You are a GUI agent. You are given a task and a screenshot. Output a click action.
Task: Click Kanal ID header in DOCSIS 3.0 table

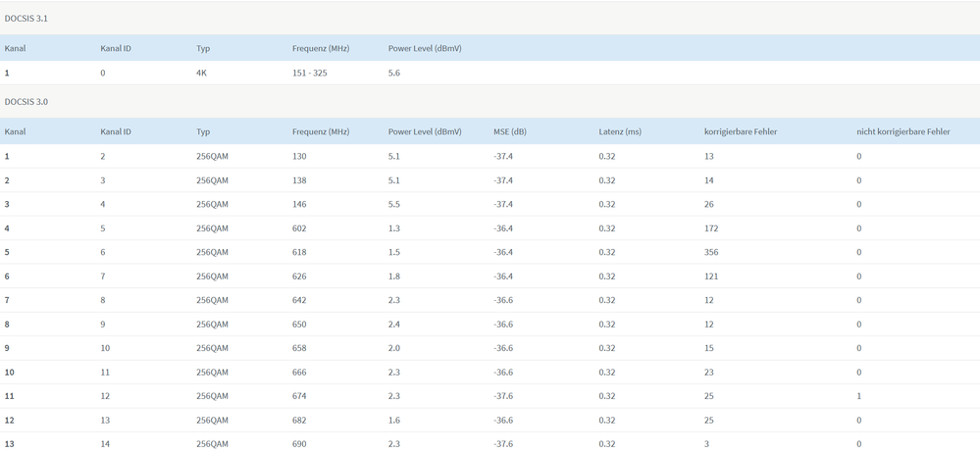(x=116, y=131)
